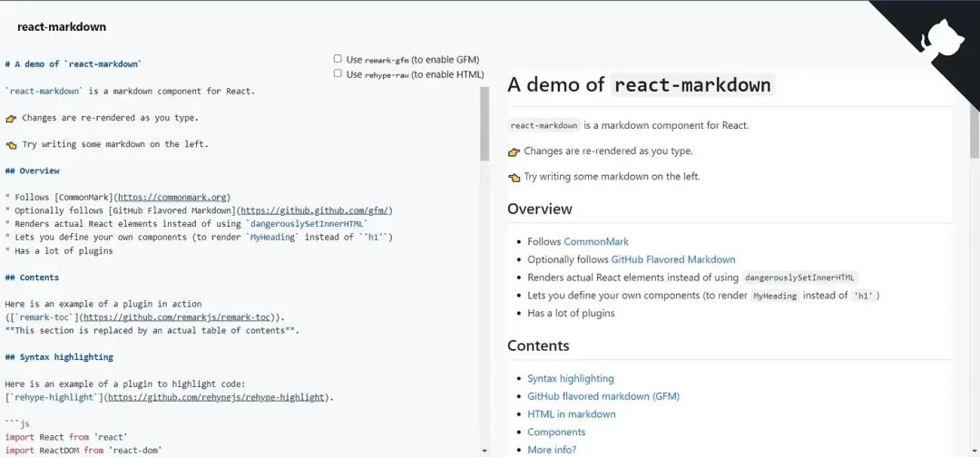Click the rehypejs/rehype-highlight URL in editor
The image size is (980, 457).
216,397
